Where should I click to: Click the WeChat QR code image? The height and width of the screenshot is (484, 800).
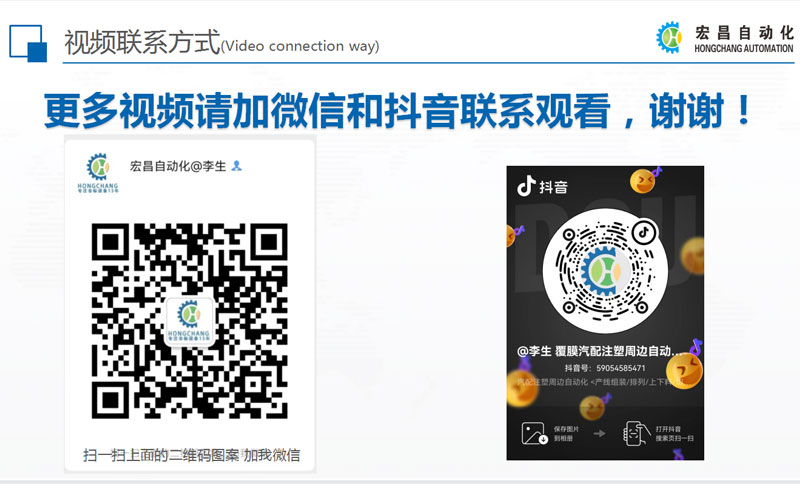(189, 321)
